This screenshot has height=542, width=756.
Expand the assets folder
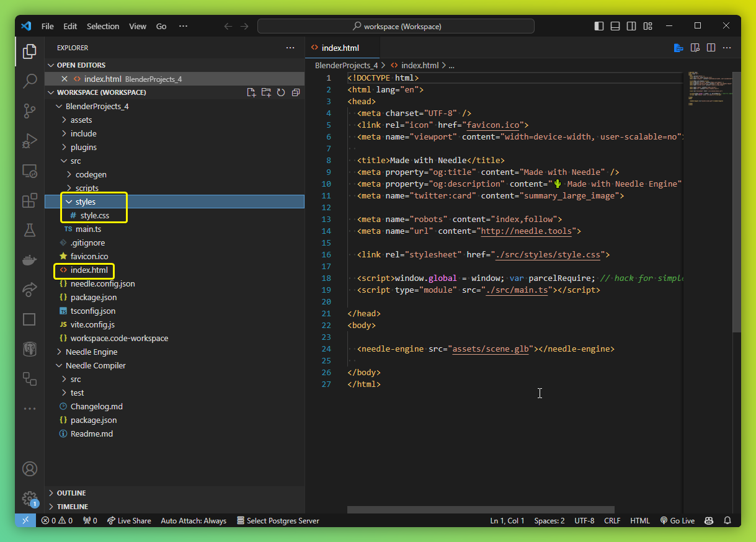coord(81,120)
